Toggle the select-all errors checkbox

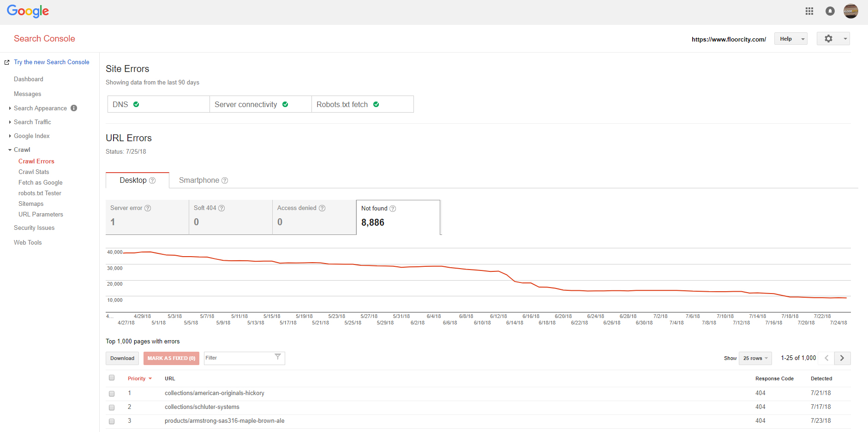(x=112, y=378)
